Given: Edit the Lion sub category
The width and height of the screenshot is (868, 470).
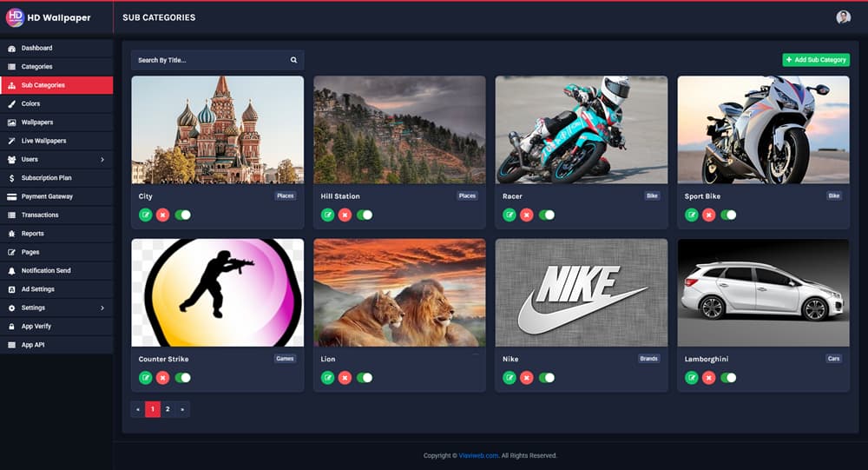Looking at the screenshot, I should [328, 378].
